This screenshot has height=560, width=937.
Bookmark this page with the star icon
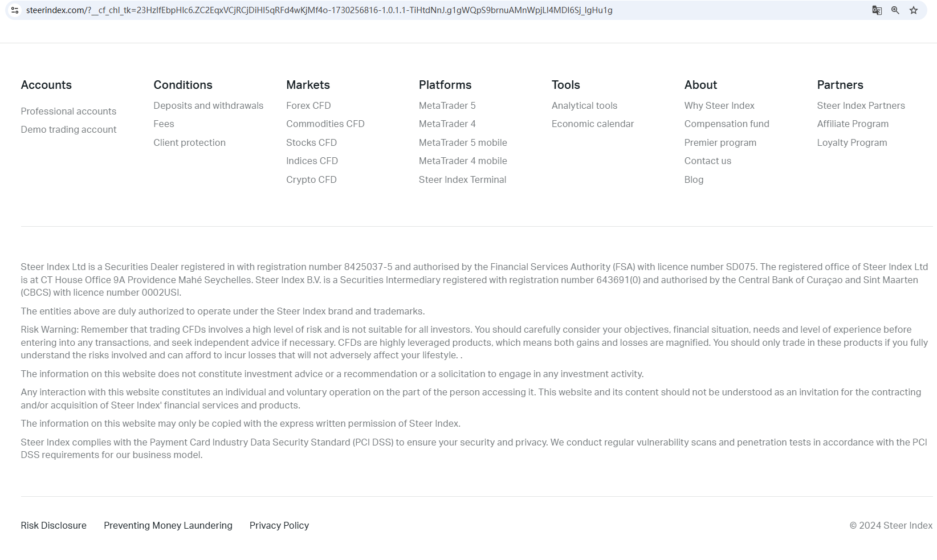pyautogui.click(x=913, y=10)
